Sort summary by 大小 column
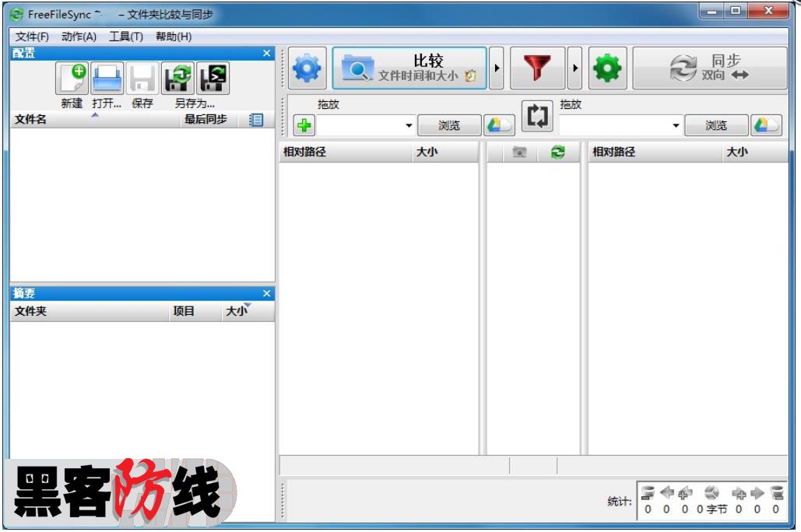 tap(248, 311)
